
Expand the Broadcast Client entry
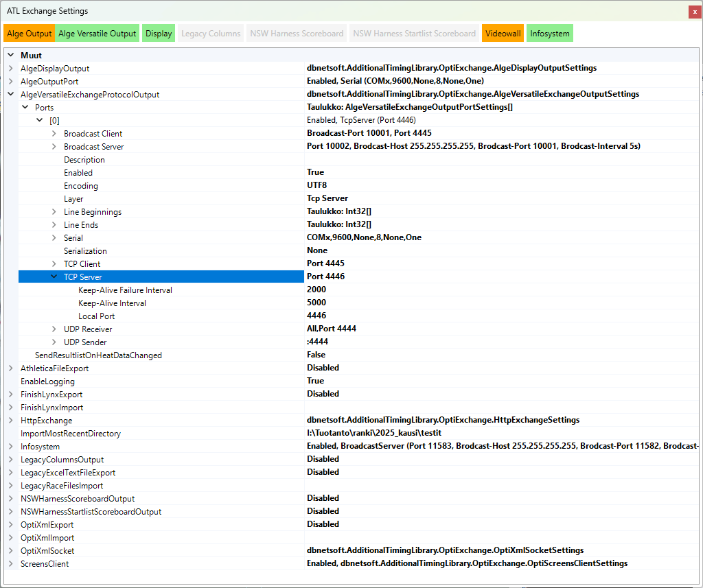coord(54,134)
